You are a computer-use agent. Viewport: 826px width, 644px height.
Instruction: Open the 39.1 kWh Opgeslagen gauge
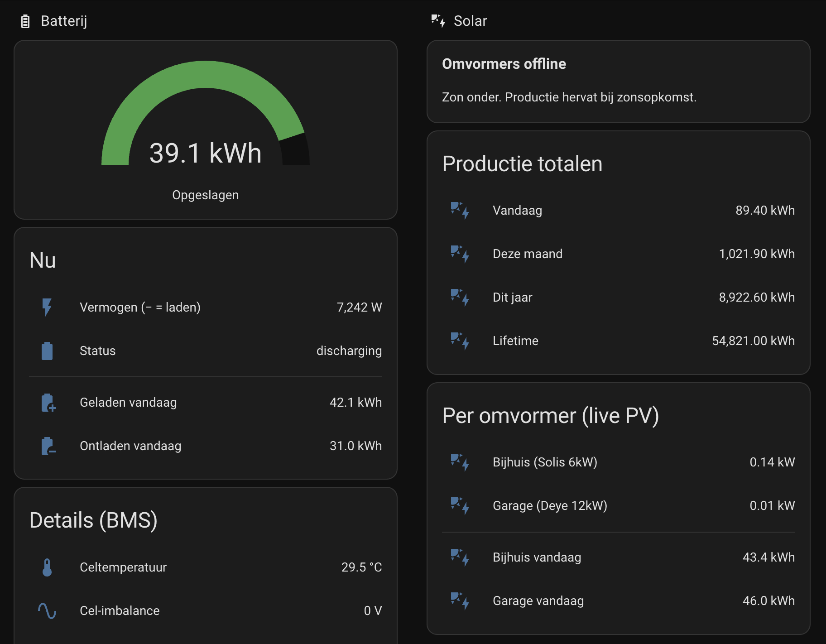[x=206, y=130]
